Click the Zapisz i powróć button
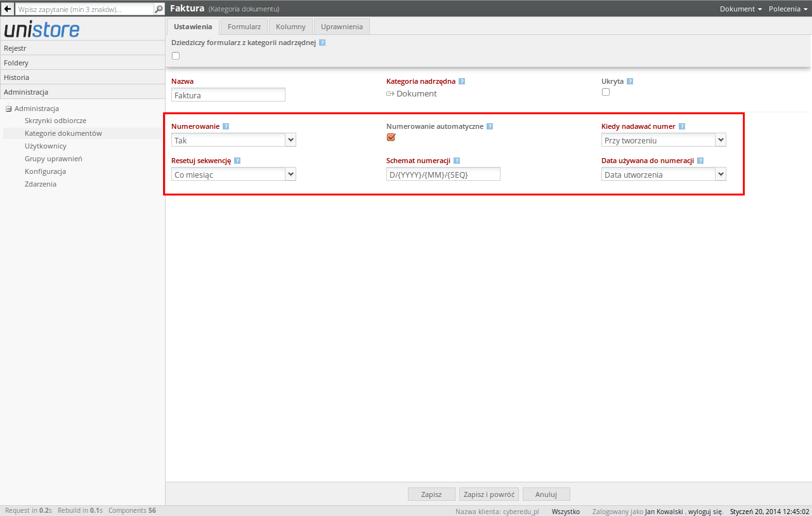The height and width of the screenshot is (516, 812). pos(489,494)
